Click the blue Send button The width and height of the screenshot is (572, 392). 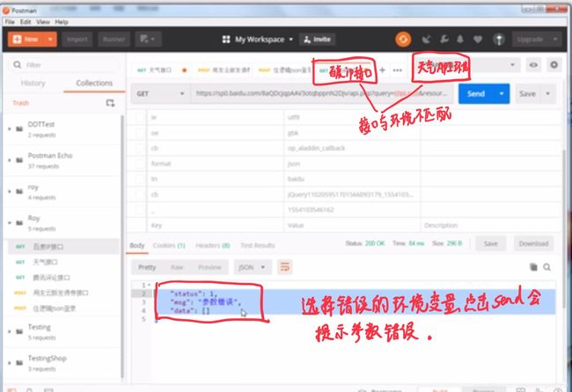(x=476, y=94)
